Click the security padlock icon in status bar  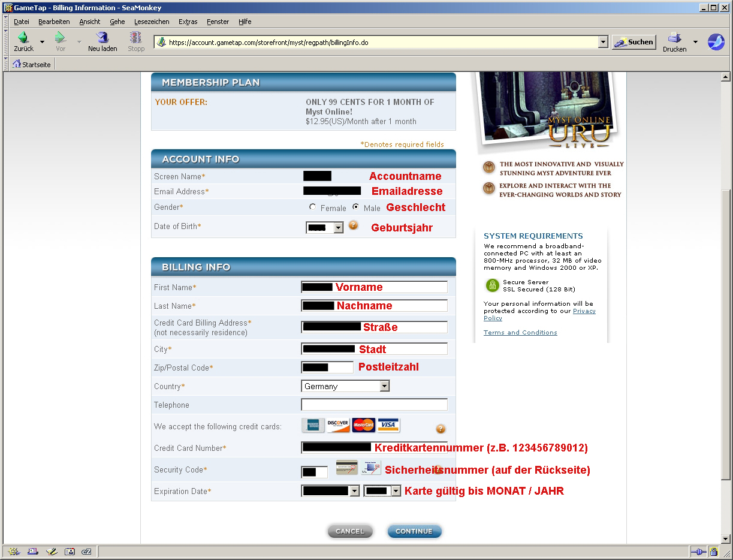[714, 552]
